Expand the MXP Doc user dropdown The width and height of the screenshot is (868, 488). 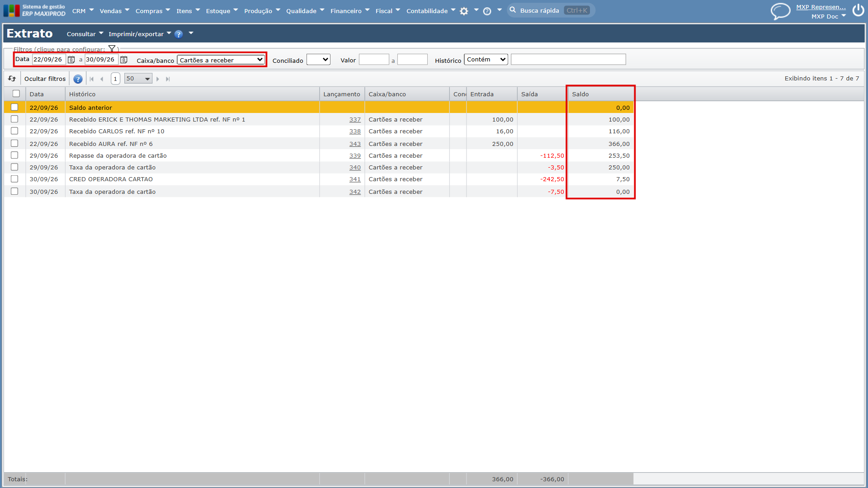point(844,16)
